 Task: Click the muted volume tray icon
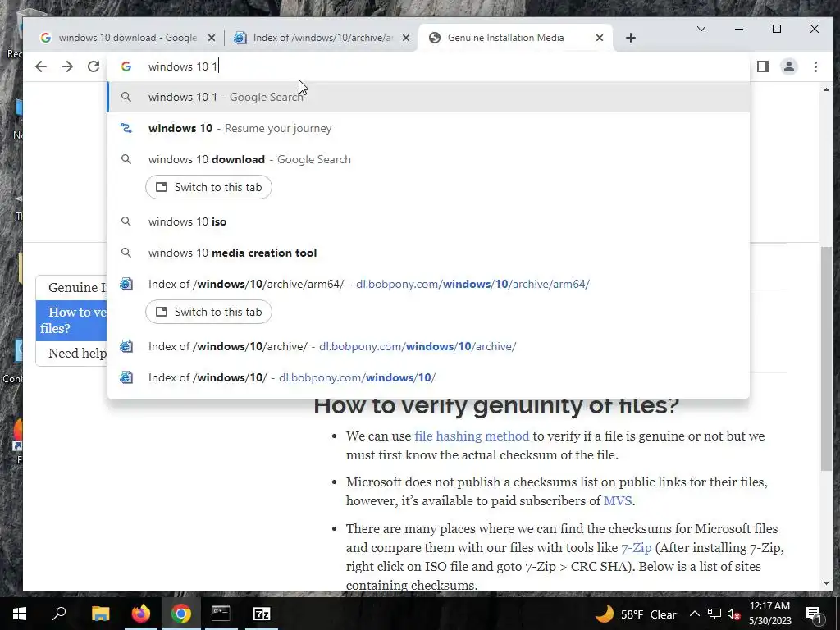(x=733, y=614)
